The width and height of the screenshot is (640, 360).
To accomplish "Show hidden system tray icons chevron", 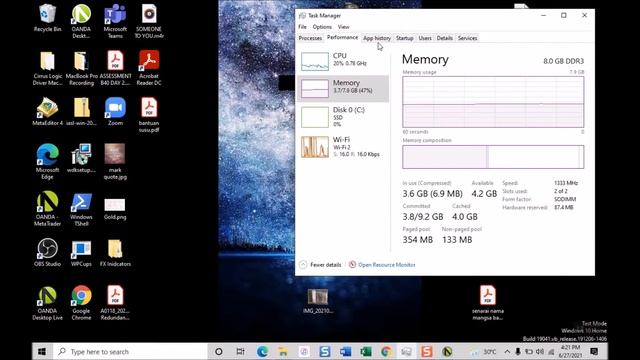I will click(507, 351).
